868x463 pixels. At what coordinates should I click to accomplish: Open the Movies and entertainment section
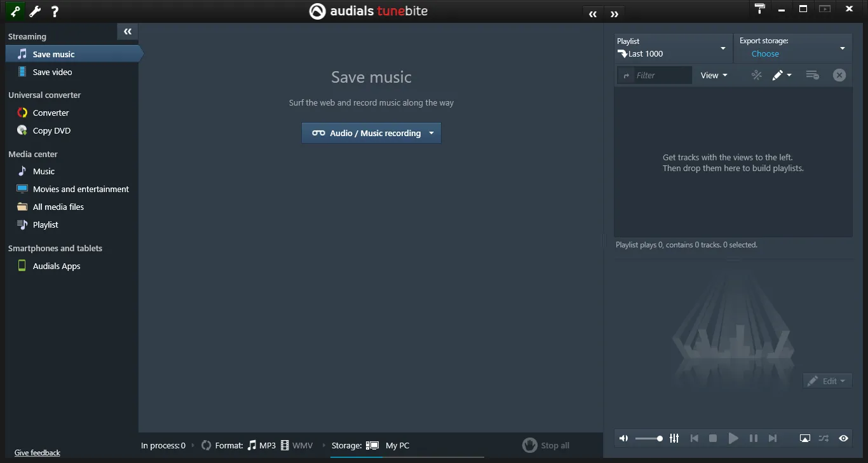[x=80, y=189]
